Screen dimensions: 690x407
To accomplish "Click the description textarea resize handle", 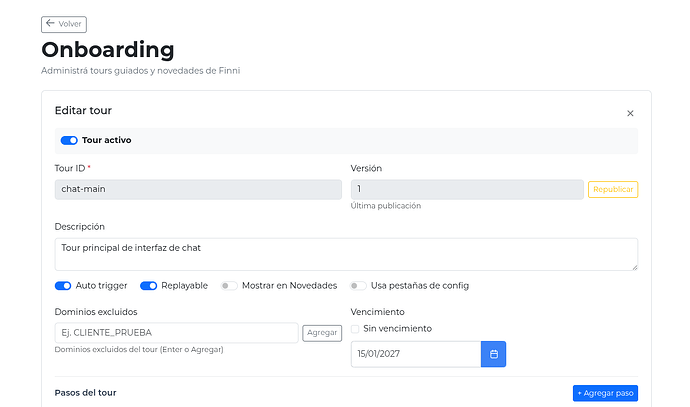I will [635, 267].
